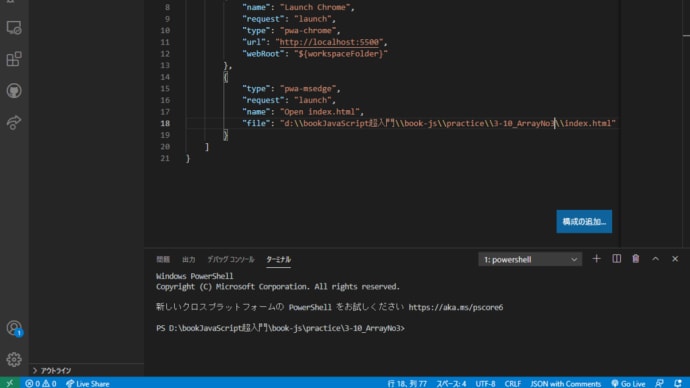Click the "Open index.html" name value
The width and height of the screenshot is (690, 388).
pyautogui.click(x=320, y=112)
